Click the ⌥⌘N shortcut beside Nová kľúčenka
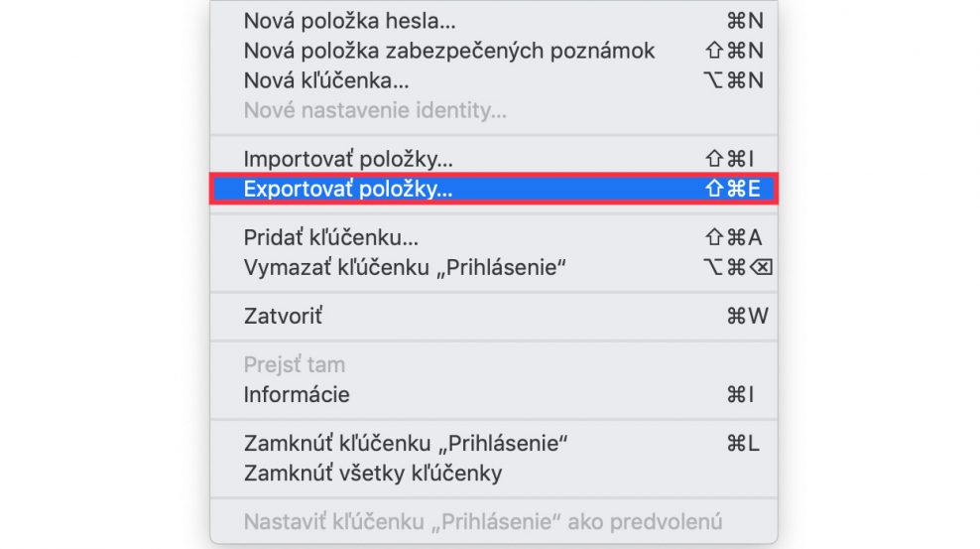This screenshot has width=980, height=549. point(734,80)
